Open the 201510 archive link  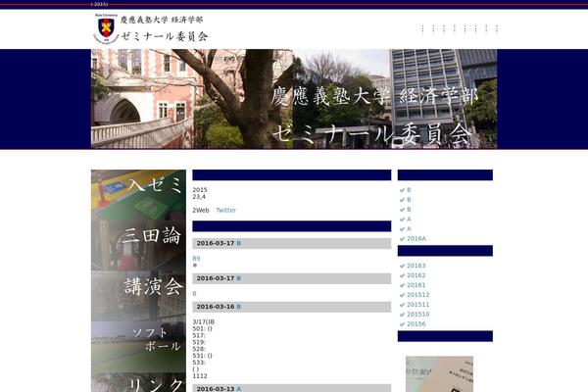418,315
